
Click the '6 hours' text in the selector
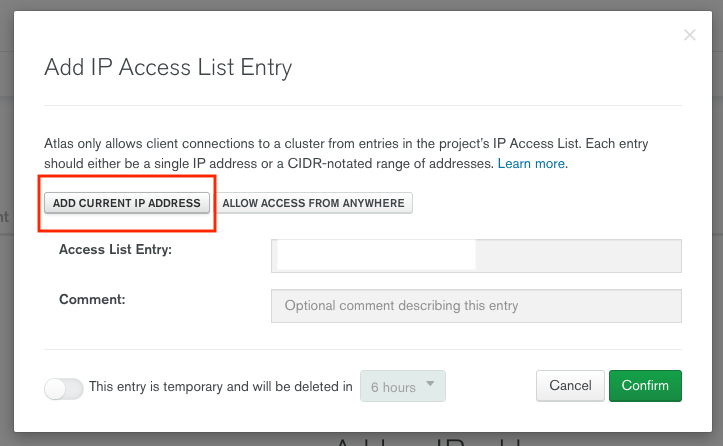(390, 386)
